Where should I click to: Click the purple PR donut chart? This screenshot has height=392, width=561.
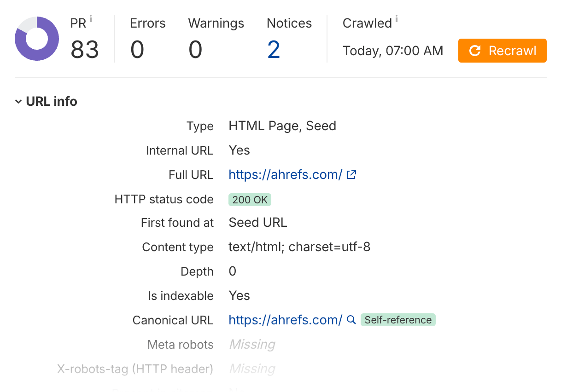pyautogui.click(x=37, y=39)
